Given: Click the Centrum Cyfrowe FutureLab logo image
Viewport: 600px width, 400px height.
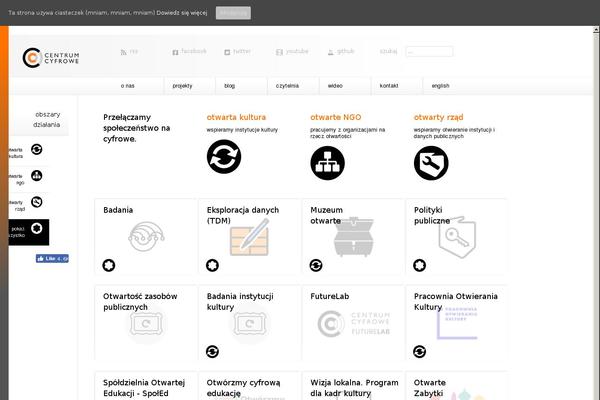Looking at the screenshot, I should click(x=354, y=323).
